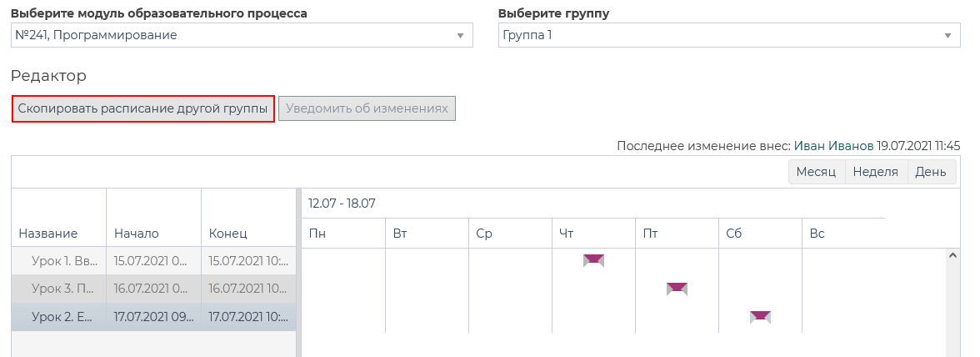Switch to 'Неделя' view
Viewport: 980px width, 357px height.
click(876, 172)
